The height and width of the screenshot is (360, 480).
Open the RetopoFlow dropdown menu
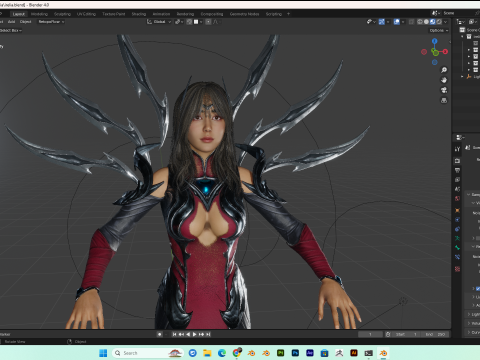click(x=51, y=22)
